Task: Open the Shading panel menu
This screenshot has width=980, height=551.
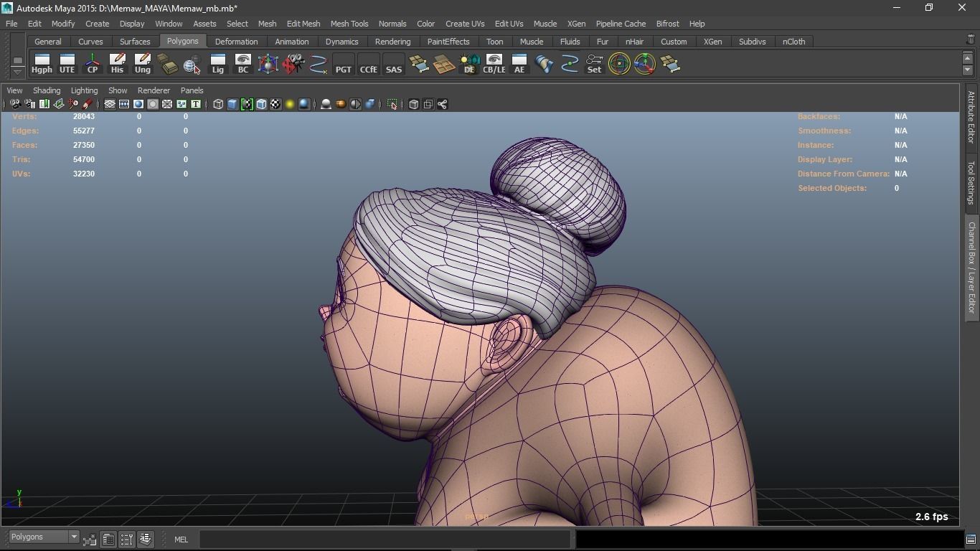Action: (x=47, y=90)
